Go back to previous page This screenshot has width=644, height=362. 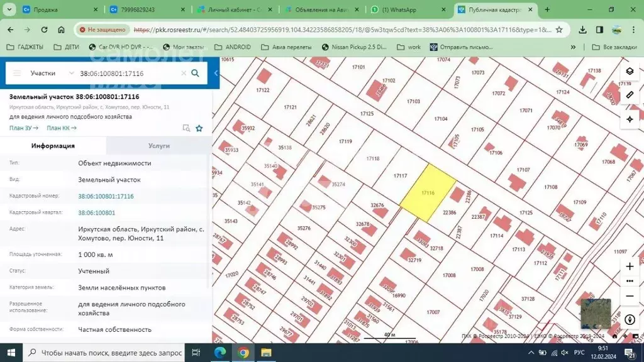click(10, 30)
